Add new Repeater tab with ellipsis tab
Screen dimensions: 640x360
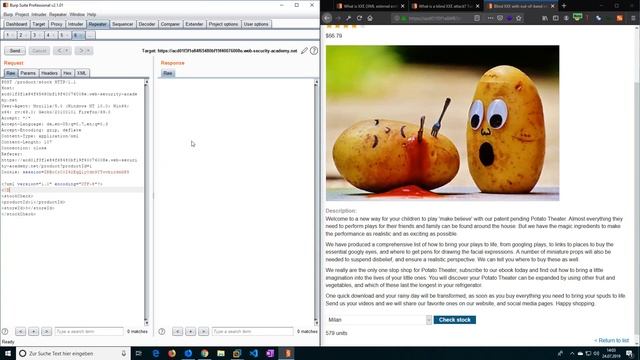(90, 35)
